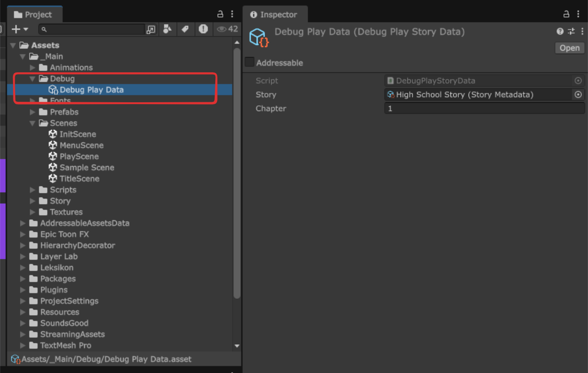
Task: Collapse the Scenes folder
Action: point(32,123)
